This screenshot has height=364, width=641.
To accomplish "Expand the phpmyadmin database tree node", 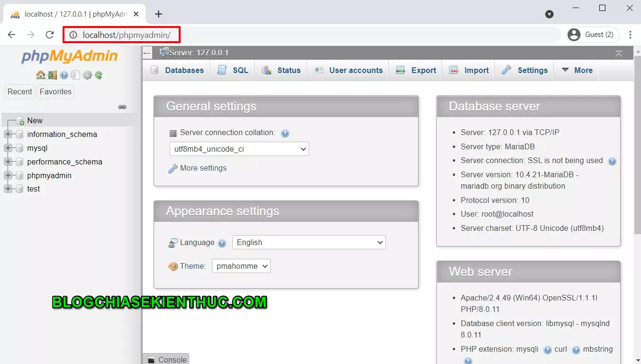I will (8, 176).
